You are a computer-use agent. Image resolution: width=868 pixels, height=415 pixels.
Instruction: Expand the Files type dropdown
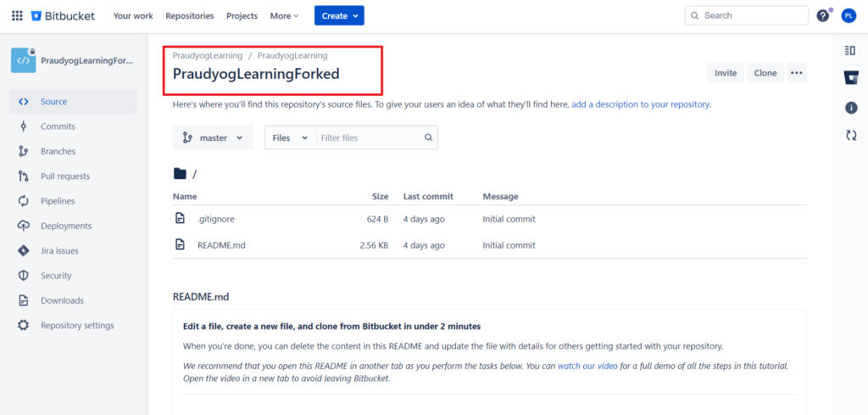click(290, 137)
